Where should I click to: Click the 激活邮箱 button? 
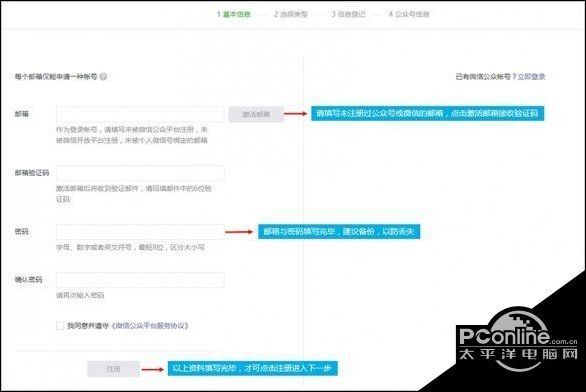[256, 114]
